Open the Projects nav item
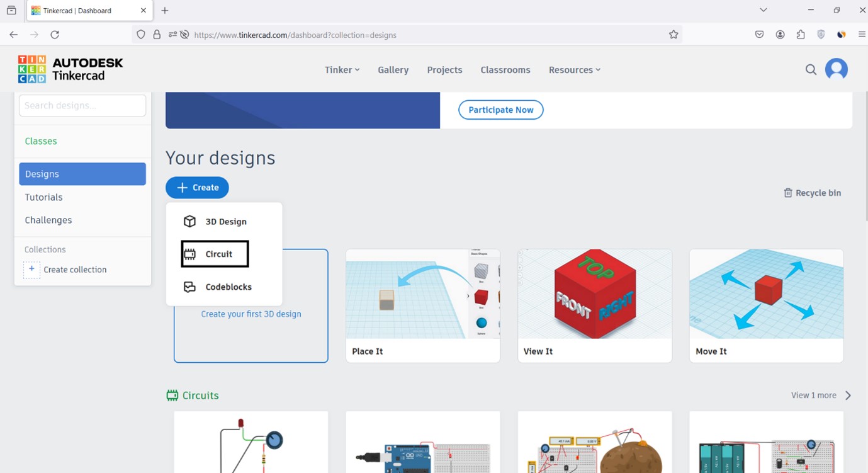868x473 pixels. click(x=444, y=70)
